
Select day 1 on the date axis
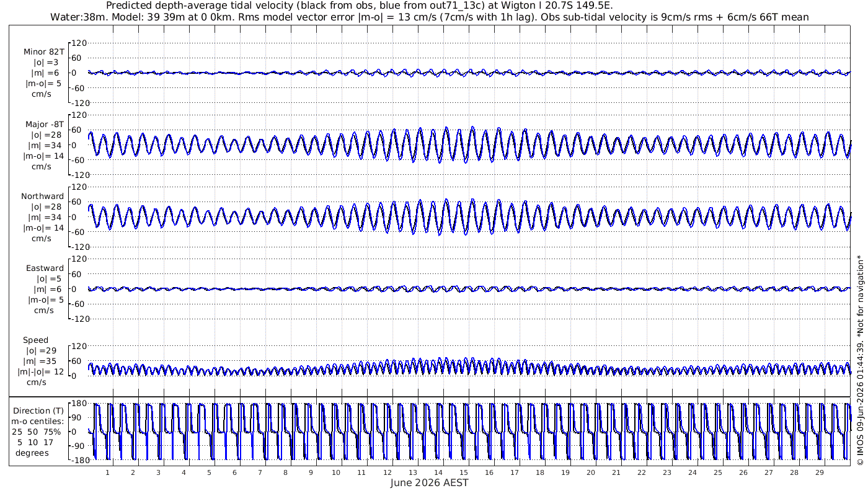pos(107,472)
